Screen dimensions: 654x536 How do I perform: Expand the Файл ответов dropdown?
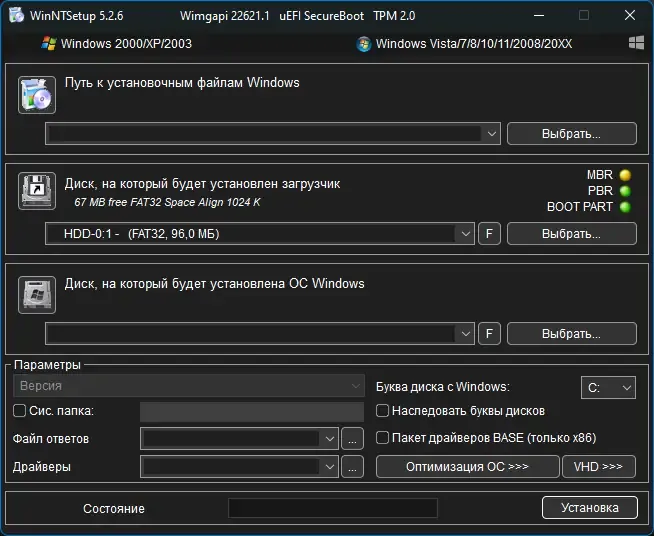[330, 439]
